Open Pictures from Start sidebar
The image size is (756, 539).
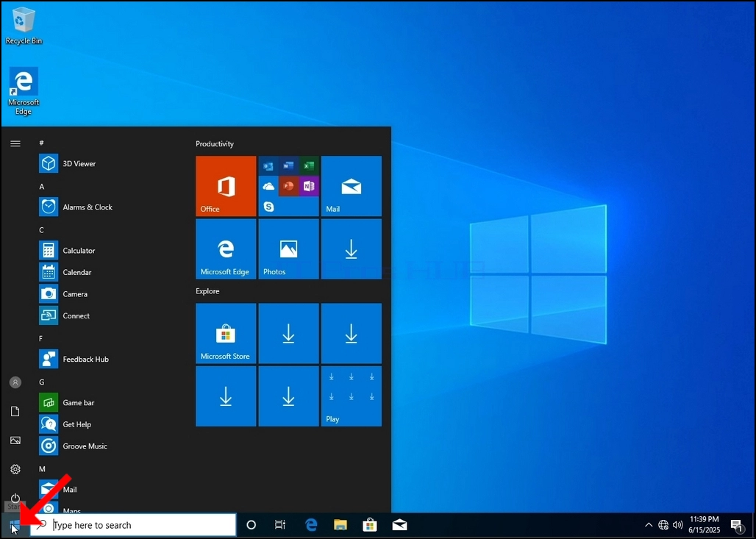(15, 440)
